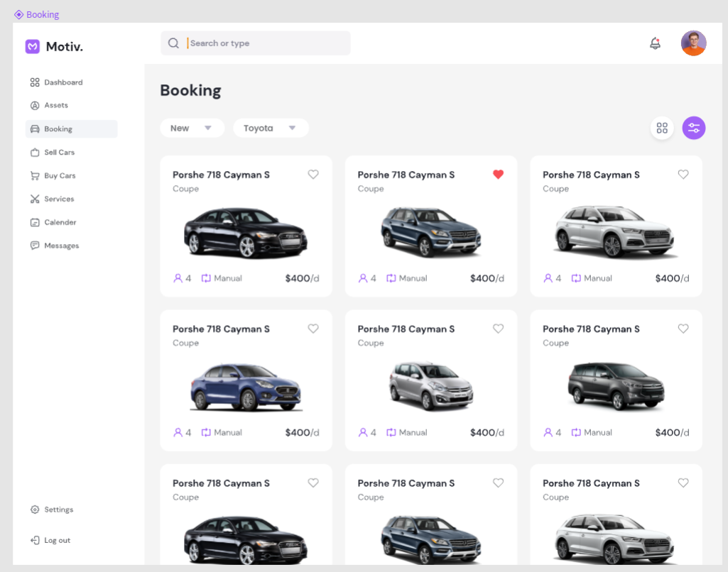Image resolution: width=728 pixels, height=572 pixels.
Task: Favorite the bottom-row blue SUV card
Action: tap(498, 483)
